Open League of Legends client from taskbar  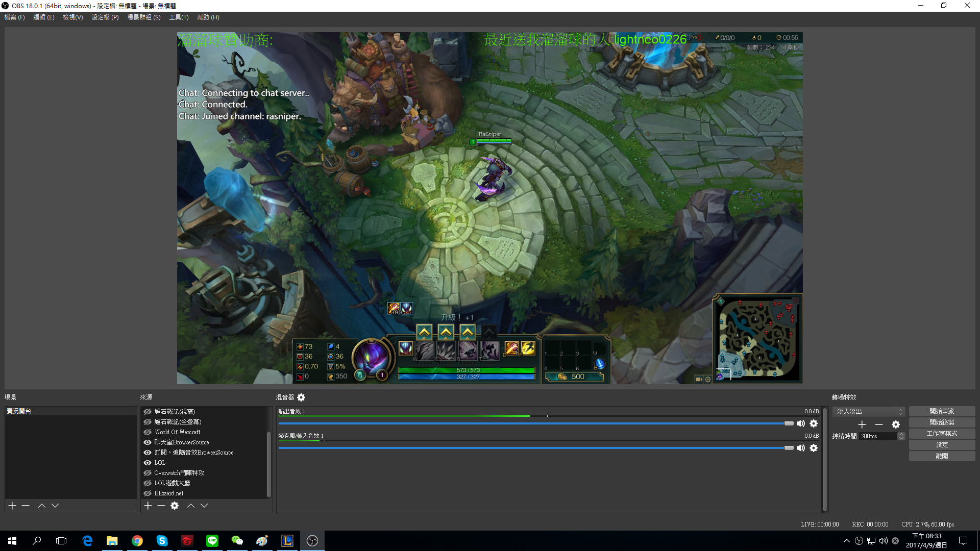pyautogui.click(x=287, y=541)
